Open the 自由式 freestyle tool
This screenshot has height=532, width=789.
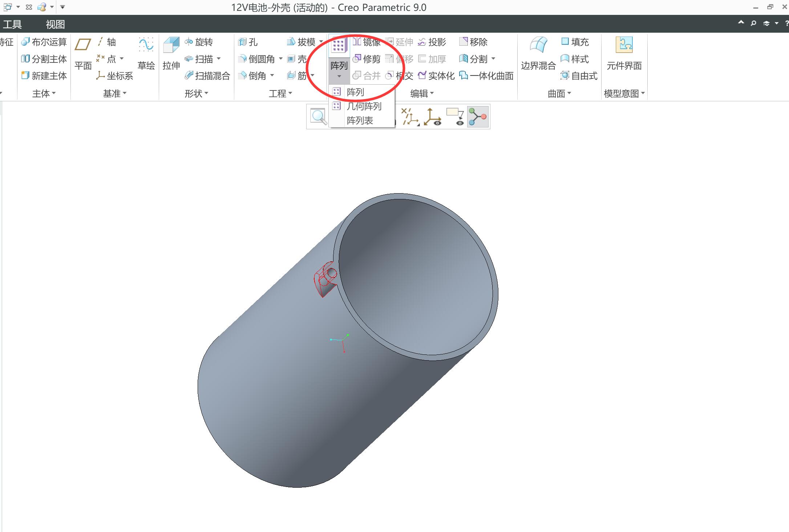579,76
